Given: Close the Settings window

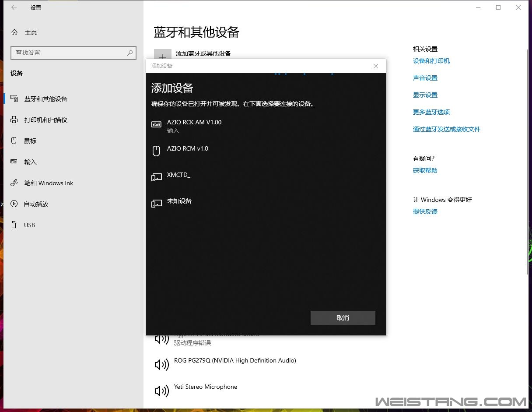Looking at the screenshot, I should [518, 7].
